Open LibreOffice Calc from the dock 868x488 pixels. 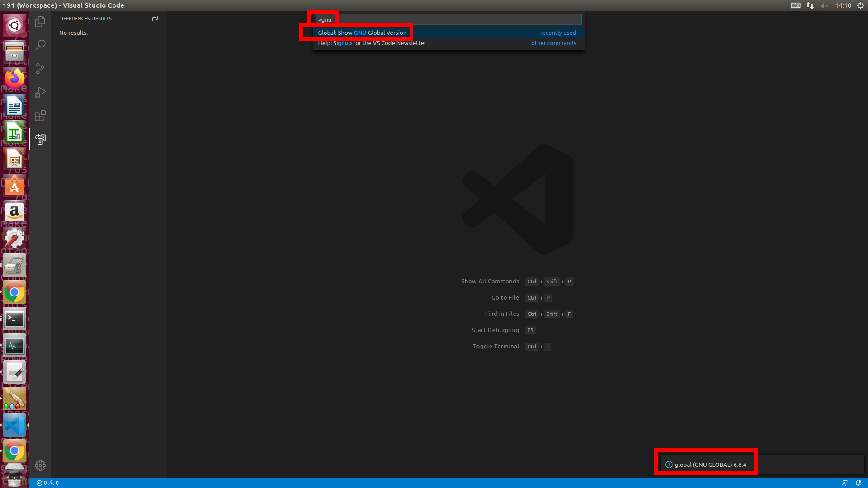(x=14, y=132)
